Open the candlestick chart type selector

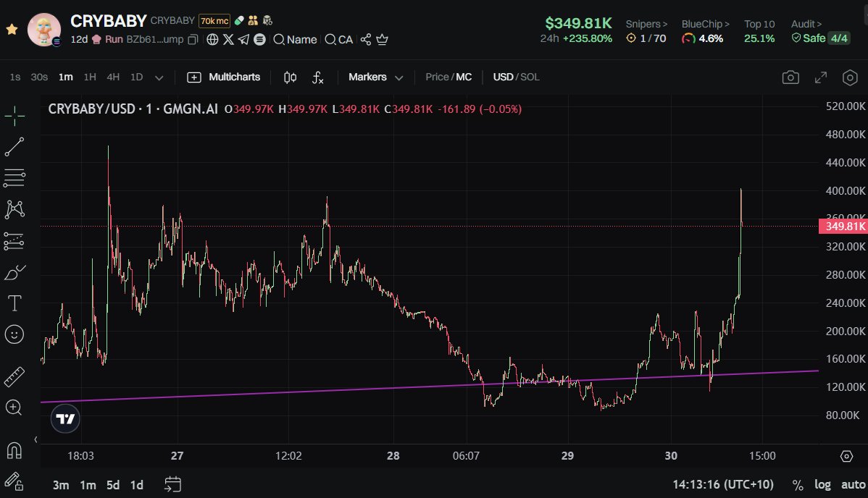pos(290,77)
